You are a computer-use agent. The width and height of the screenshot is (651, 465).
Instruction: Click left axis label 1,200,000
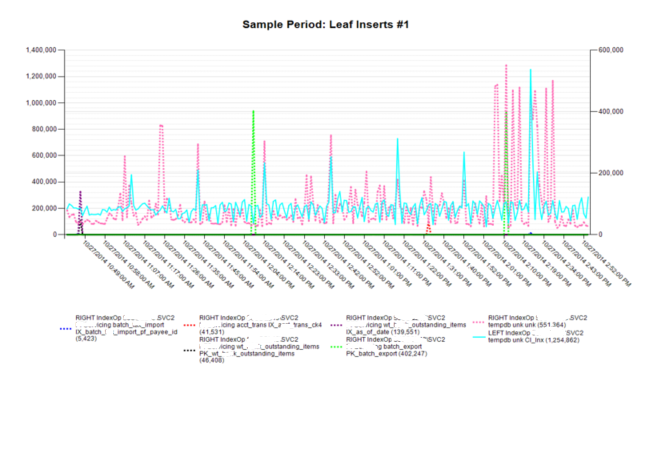[x=41, y=76]
